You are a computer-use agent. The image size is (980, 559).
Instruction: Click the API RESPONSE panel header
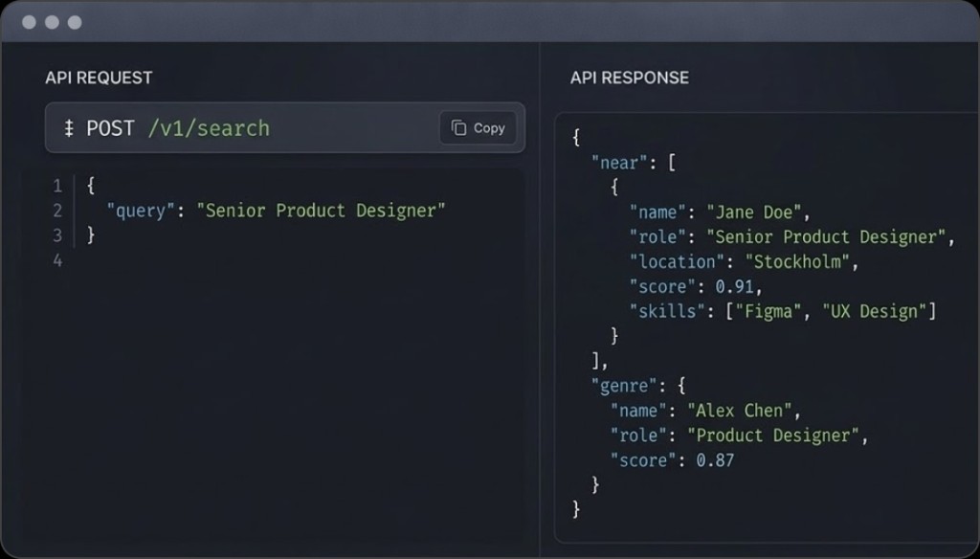(631, 78)
